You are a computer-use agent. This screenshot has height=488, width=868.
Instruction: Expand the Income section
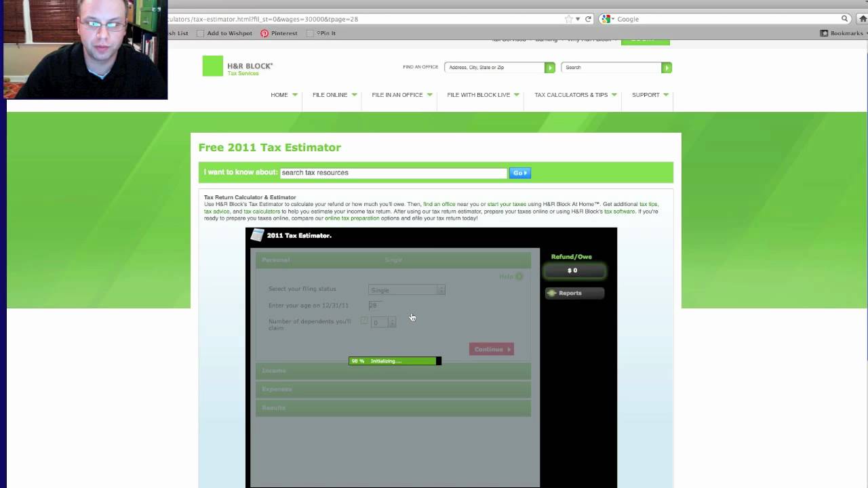click(393, 371)
